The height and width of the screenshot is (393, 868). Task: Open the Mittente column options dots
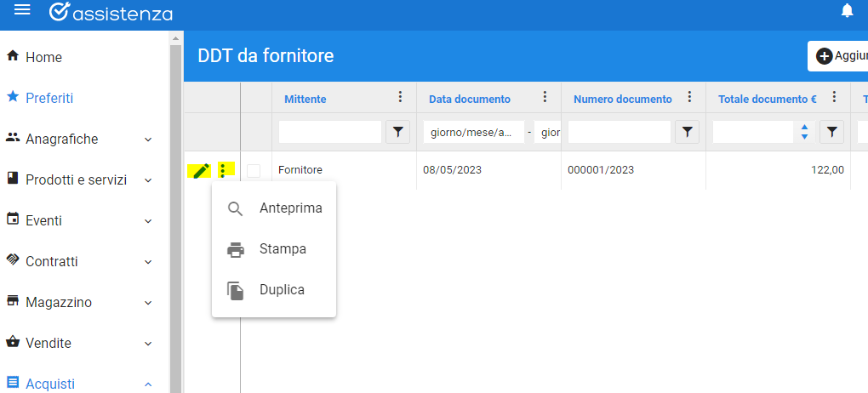[400, 98]
